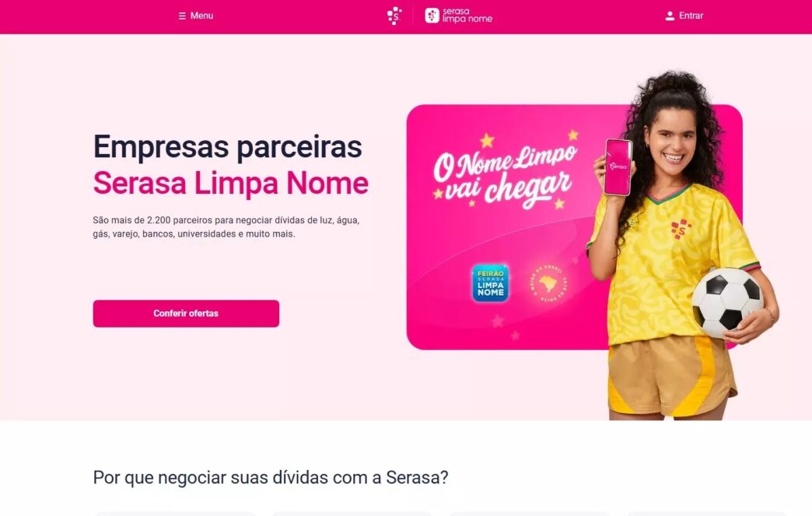Click the 2.200 parceiros description text
This screenshot has height=516, width=812.
[226, 227]
